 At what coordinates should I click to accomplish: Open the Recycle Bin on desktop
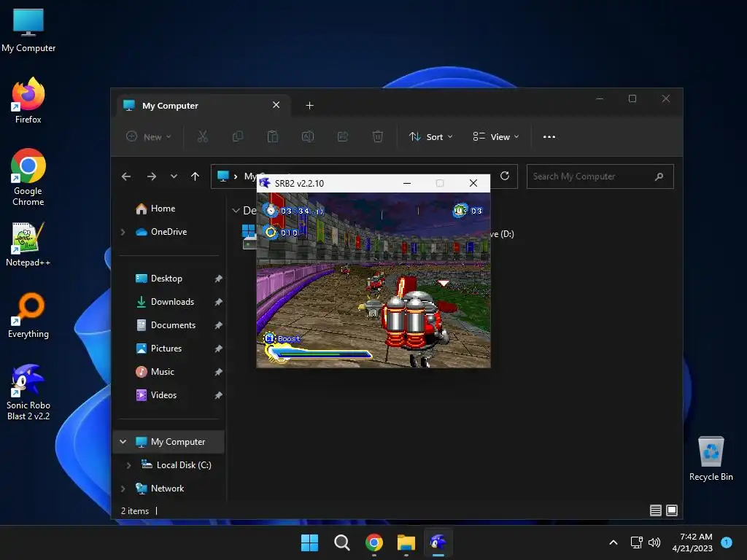click(711, 459)
